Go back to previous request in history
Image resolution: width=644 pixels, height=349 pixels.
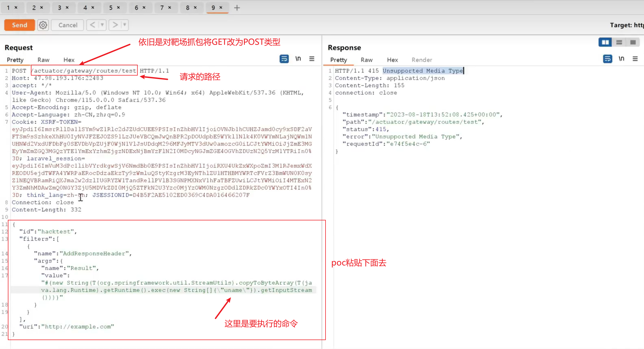pyautogui.click(x=92, y=25)
